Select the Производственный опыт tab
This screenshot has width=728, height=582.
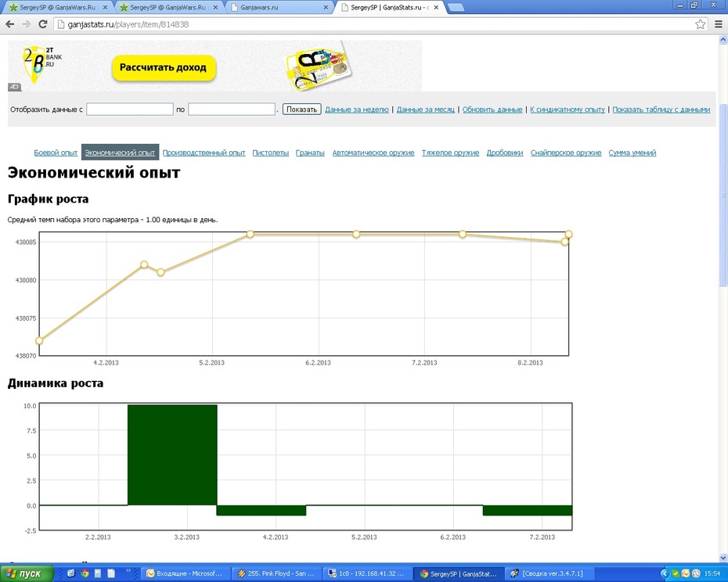[204, 153]
